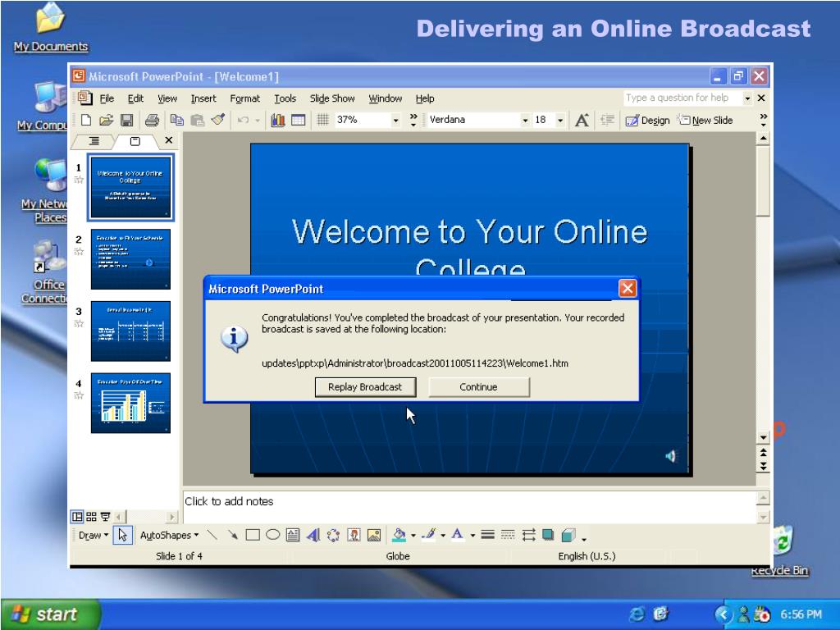Save presentation using the floppy disk icon
Screen dimensions: 840x630
[126, 120]
